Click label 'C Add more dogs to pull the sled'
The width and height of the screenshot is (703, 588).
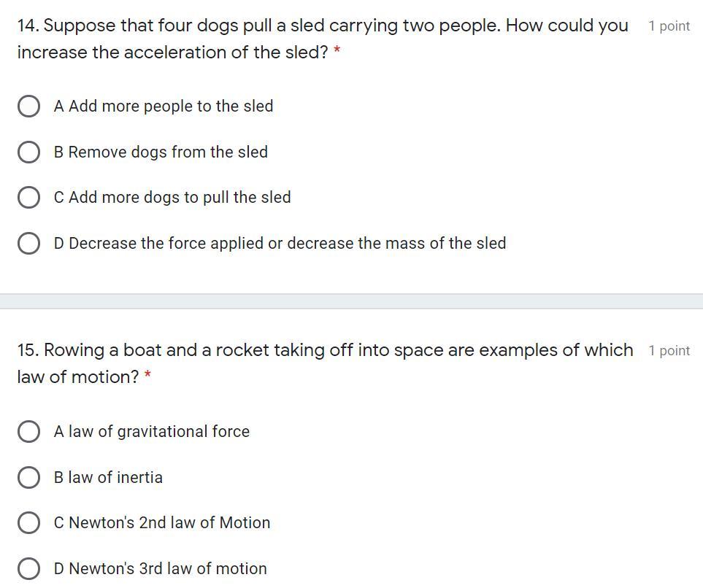[x=172, y=198]
